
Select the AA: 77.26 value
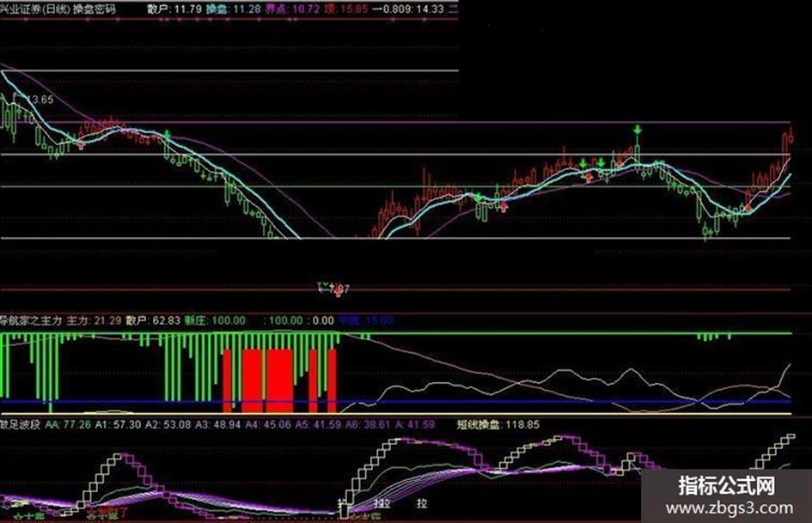click(68, 424)
